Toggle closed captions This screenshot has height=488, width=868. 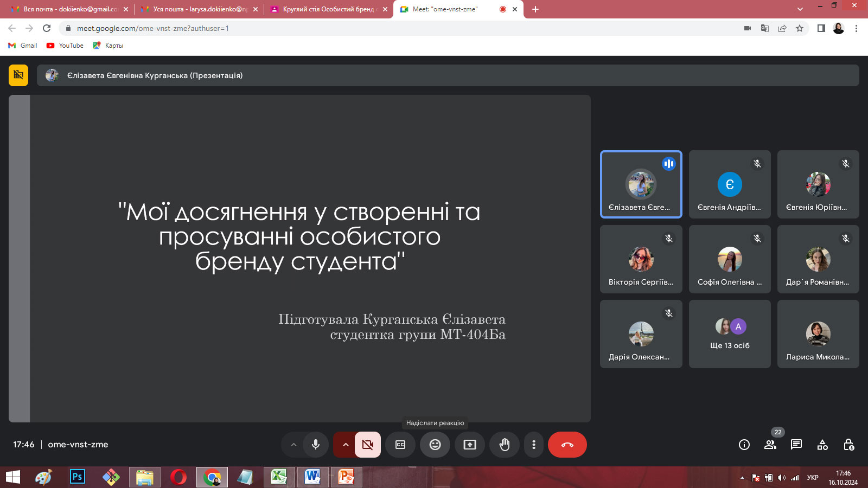point(400,445)
